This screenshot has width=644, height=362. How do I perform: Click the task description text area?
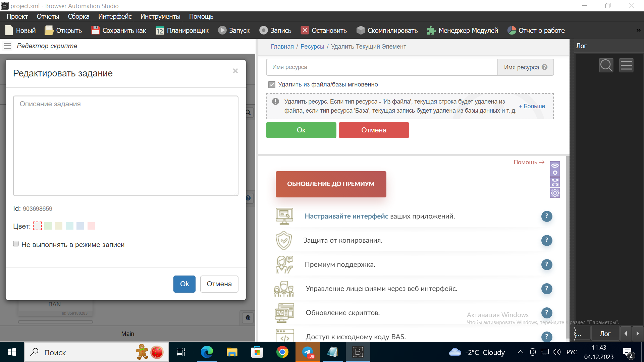[125, 146]
